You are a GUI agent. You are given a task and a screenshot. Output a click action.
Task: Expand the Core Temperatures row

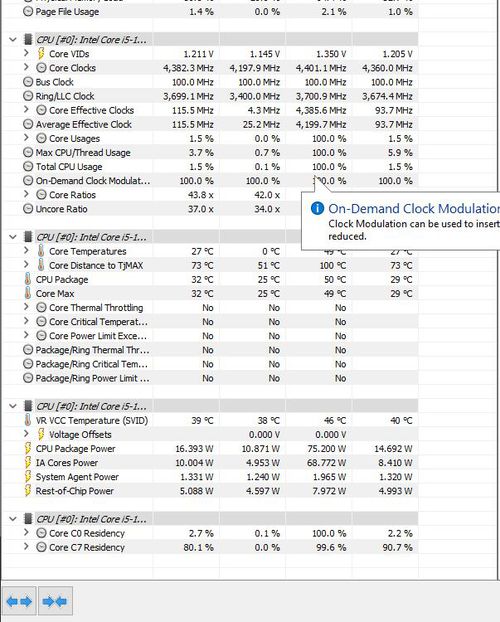coord(26,251)
